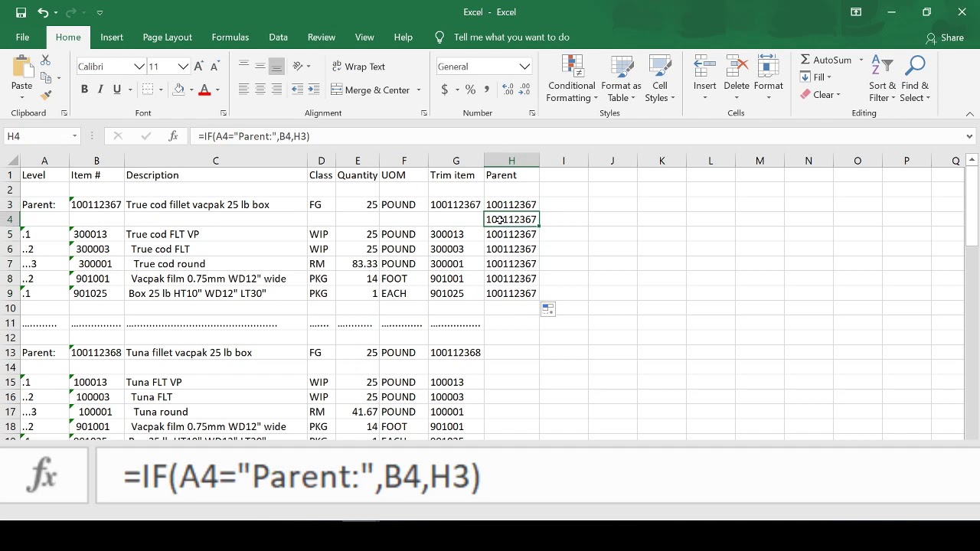This screenshot has width=980, height=551.
Task: Open Conditional Formatting options
Action: (x=571, y=78)
